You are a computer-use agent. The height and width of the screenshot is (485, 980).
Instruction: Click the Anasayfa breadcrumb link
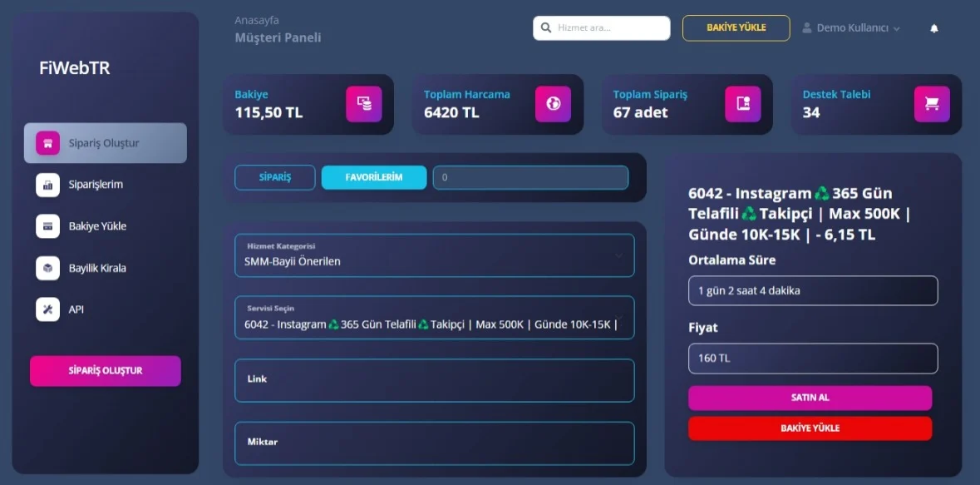(256, 20)
